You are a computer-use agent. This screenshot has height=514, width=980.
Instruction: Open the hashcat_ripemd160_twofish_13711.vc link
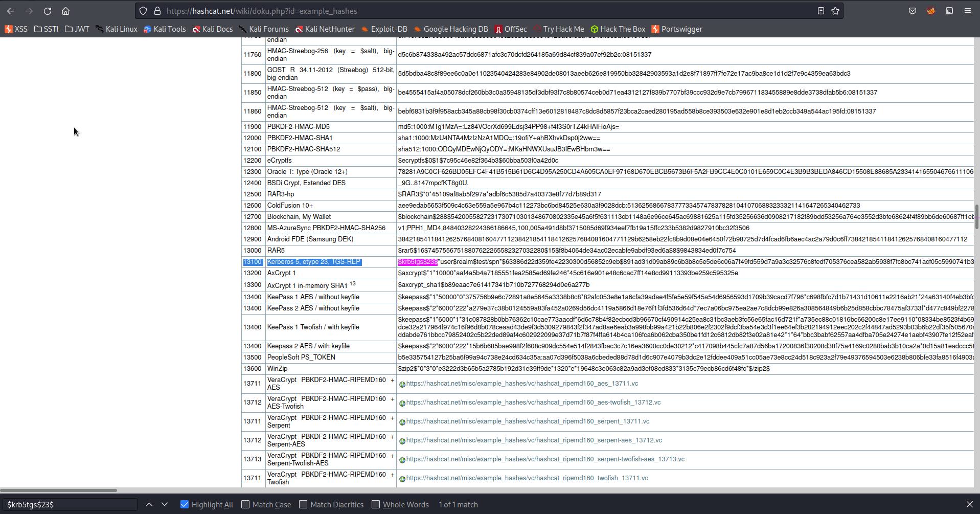527,478
